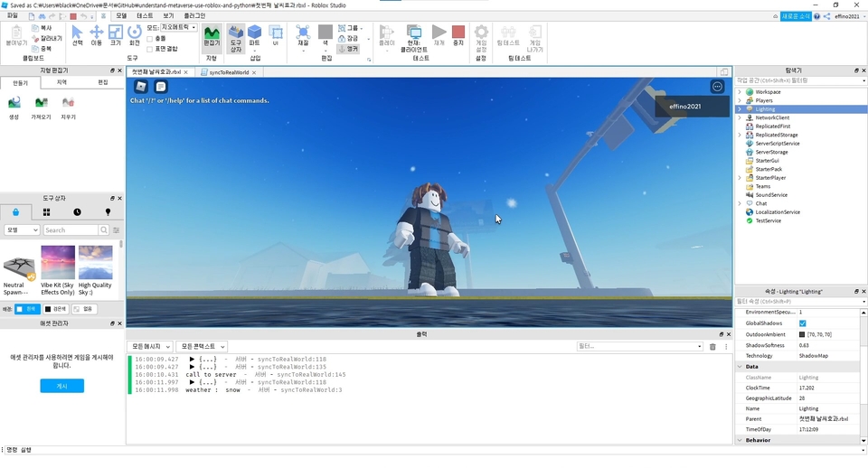Open the Marketplace bag tab in Toolbox
The width and height of the screenshot is (868, 468).
coord(15,212)
